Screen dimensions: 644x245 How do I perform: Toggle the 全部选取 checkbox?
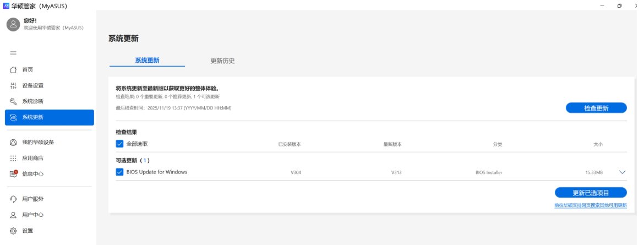(119, 144)
